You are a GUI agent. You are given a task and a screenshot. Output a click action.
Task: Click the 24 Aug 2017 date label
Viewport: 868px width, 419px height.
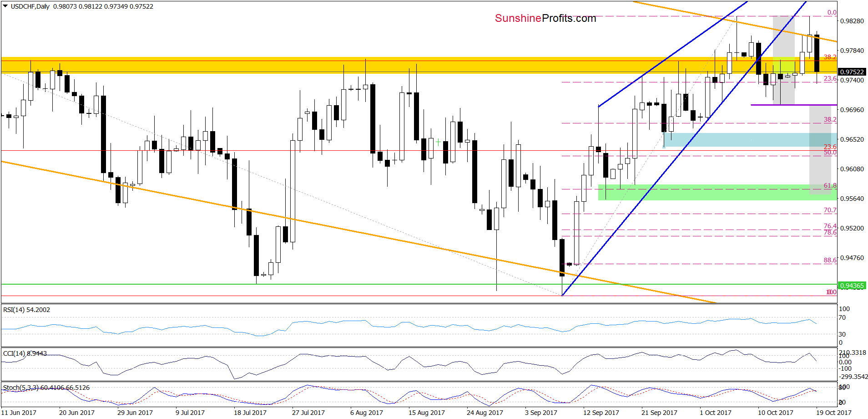485,413
